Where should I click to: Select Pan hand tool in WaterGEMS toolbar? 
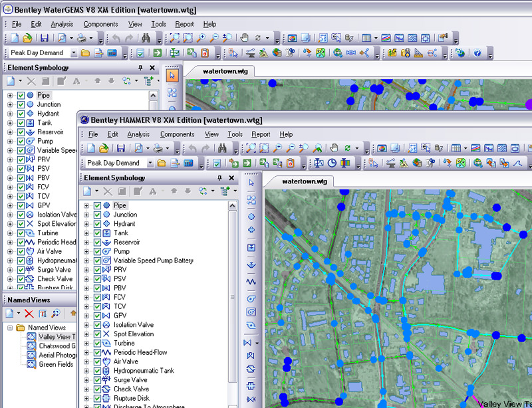coord(244,38)
